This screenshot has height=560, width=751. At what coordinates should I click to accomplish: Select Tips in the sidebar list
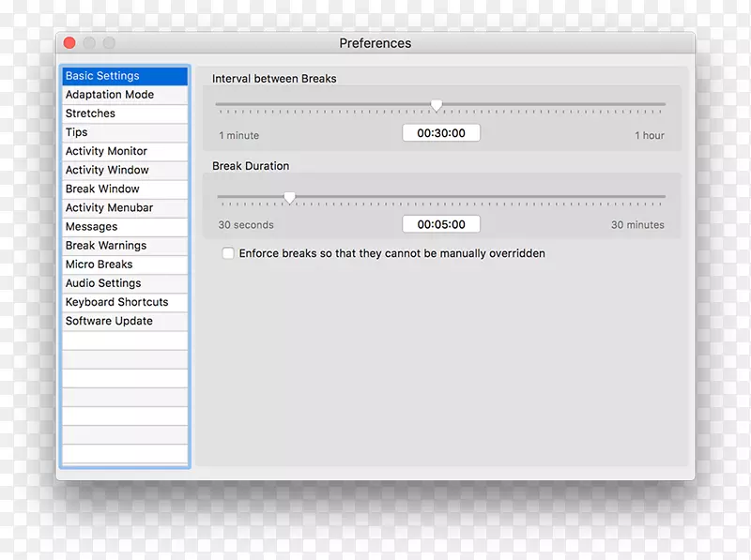click(x=77, y=132)
